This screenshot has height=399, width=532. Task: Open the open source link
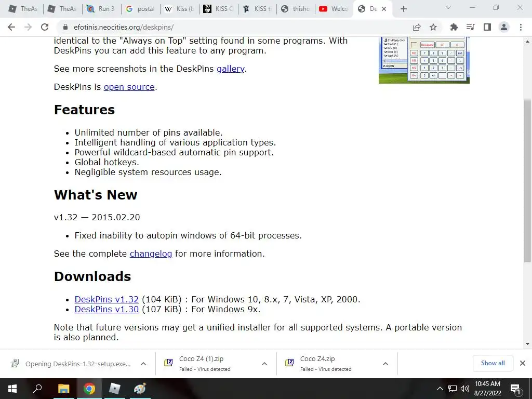click(x=129, y=87)
